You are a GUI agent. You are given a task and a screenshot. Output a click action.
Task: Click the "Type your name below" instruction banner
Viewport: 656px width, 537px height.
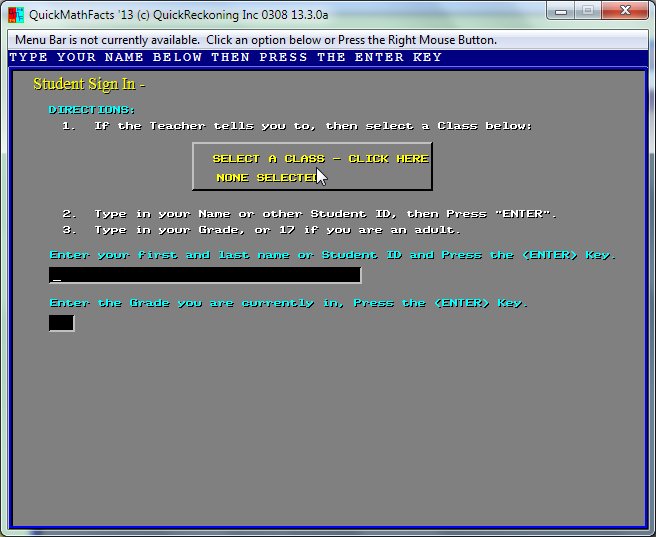[225, 58]
